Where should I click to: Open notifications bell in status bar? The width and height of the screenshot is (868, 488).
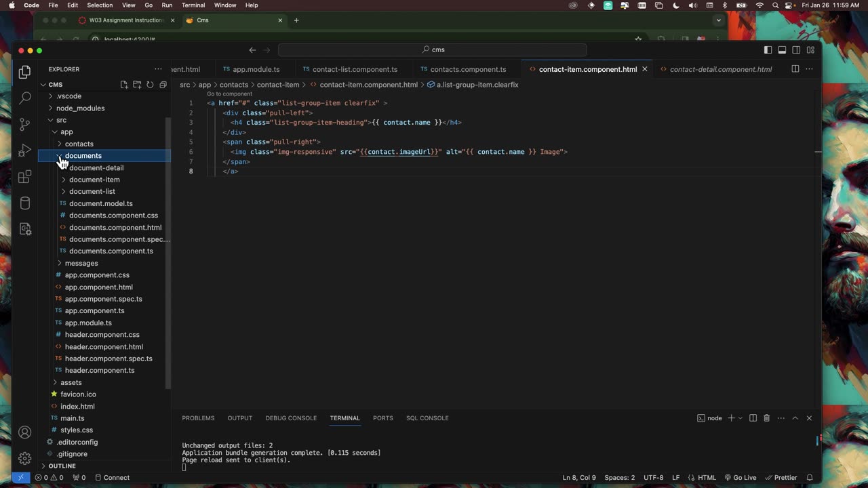click(810, 477)
